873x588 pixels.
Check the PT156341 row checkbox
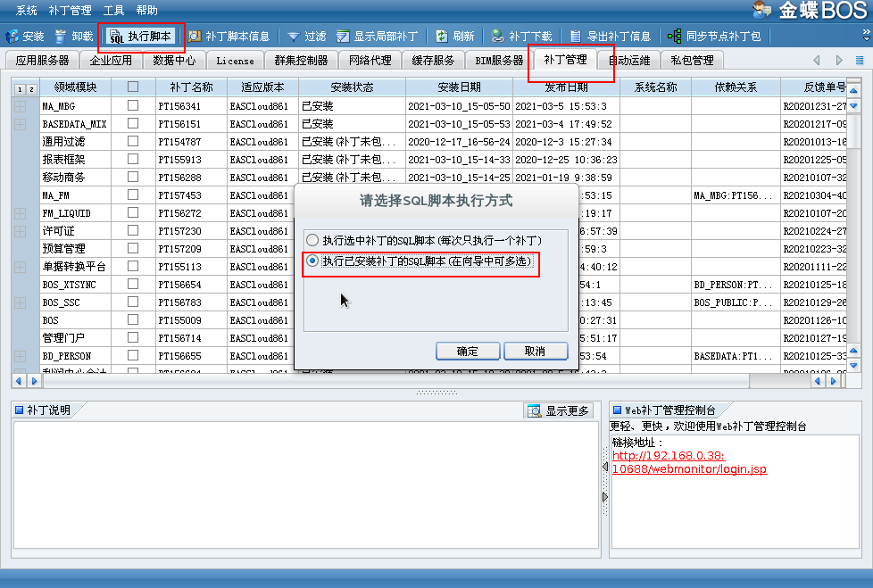pyautogui.click(x=133, y=105)
